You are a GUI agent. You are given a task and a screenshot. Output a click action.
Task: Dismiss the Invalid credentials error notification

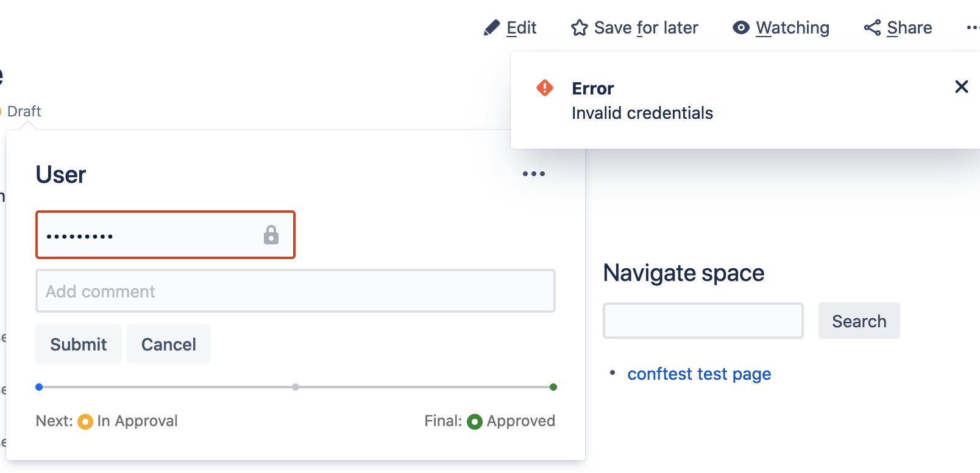click(x=961, y=87)
